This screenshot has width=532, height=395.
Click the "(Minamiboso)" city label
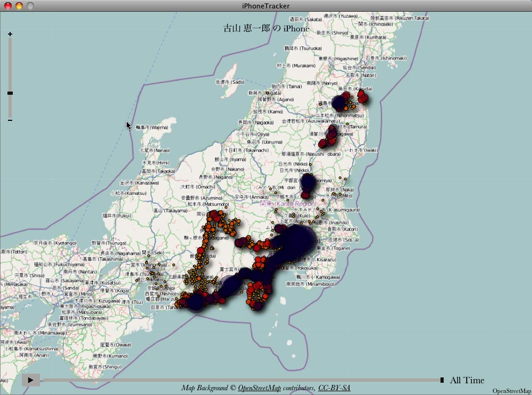[x=320, y=284]
